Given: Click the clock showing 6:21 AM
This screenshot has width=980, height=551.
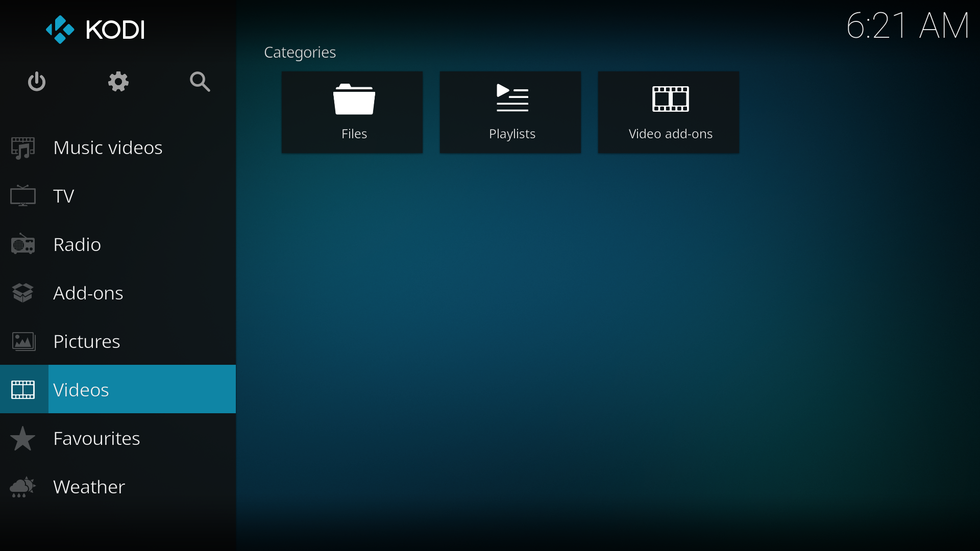Looking at the screenshot, I should coord(907,26).
